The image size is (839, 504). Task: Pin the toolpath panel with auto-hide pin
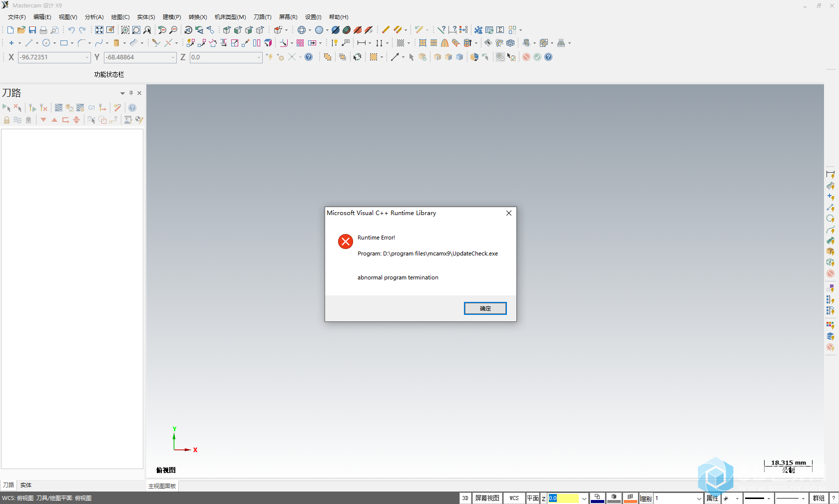pyautogui.click(x=131, y=93)
